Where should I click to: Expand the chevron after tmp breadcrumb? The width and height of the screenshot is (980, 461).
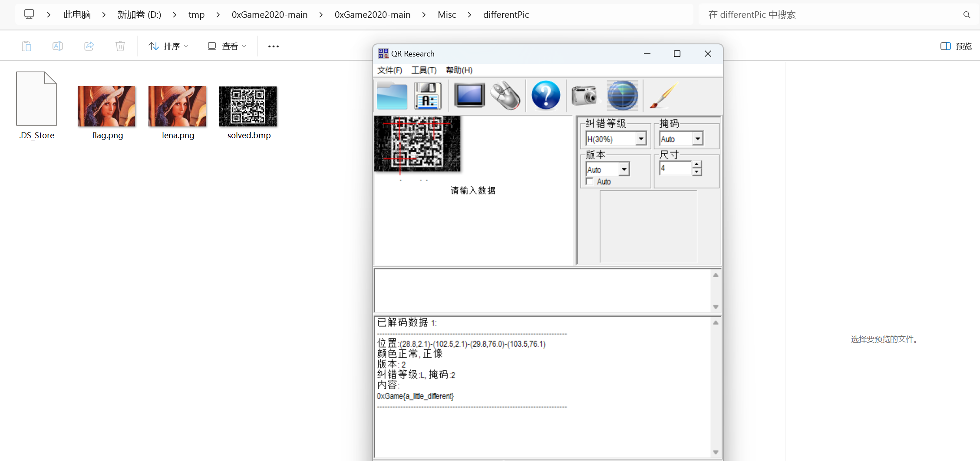click(x=218, y=15)
